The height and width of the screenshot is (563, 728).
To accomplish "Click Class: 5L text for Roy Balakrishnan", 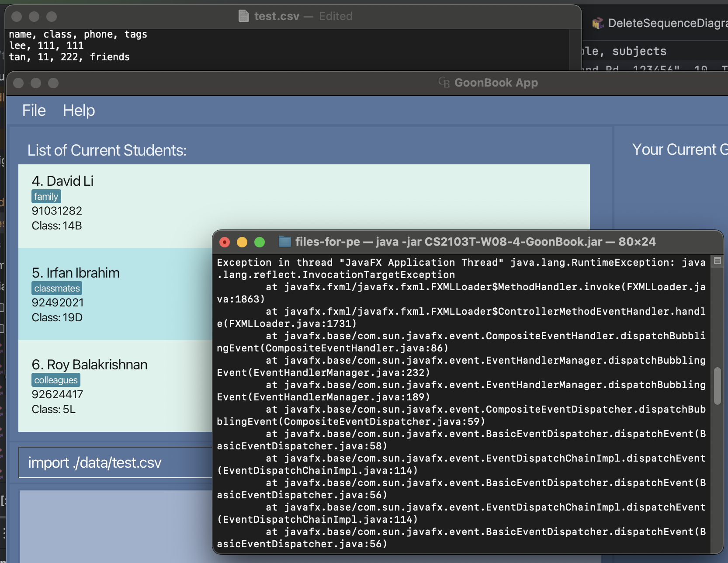I will click(54, 410).
